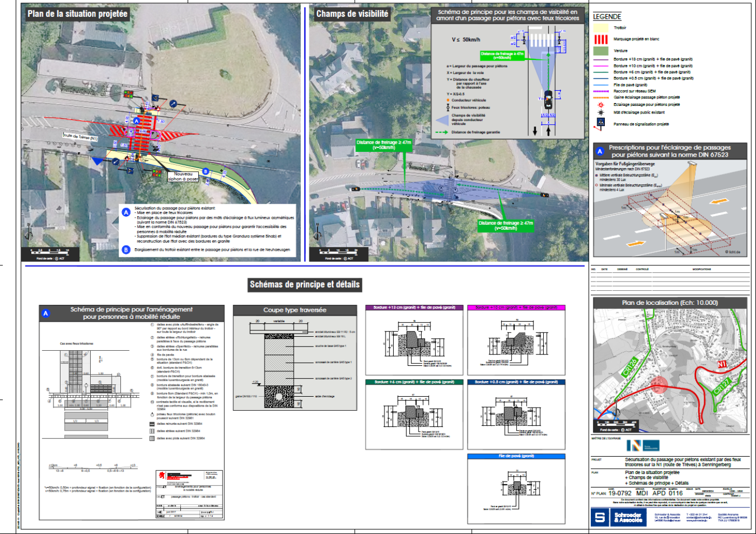756x534 pixels.
Task: Select the yellow Trottoir legend swatch
Action: coord(601,28)
